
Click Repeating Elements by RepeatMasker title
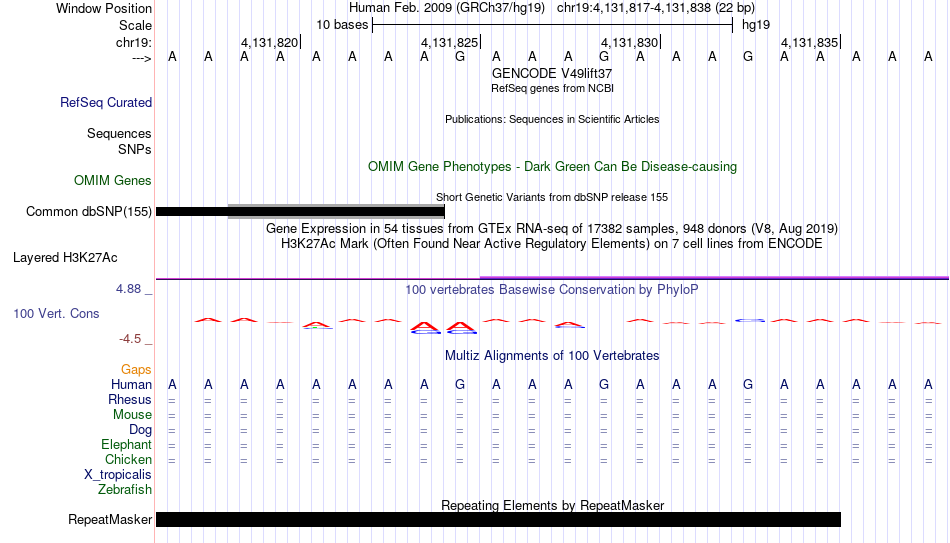[552, 505]
